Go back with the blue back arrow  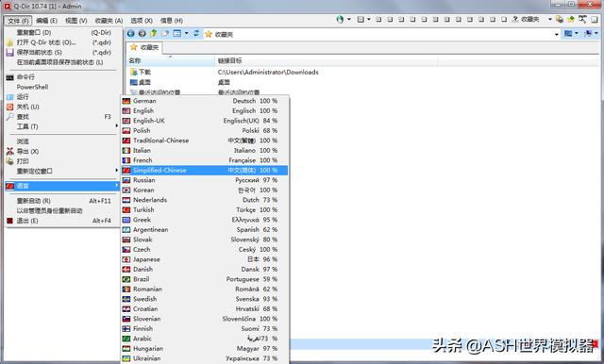131,34
